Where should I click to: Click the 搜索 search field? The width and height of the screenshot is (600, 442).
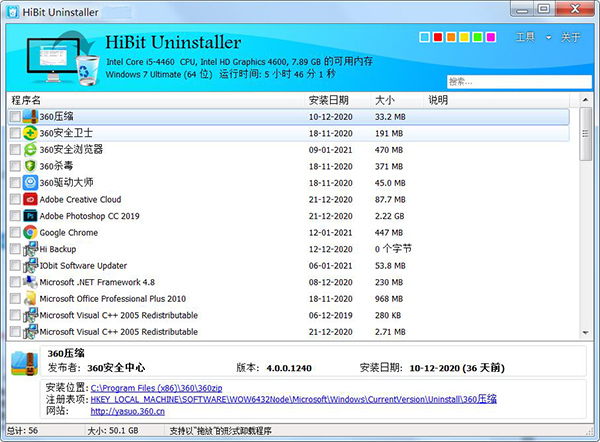coord(519,82)
